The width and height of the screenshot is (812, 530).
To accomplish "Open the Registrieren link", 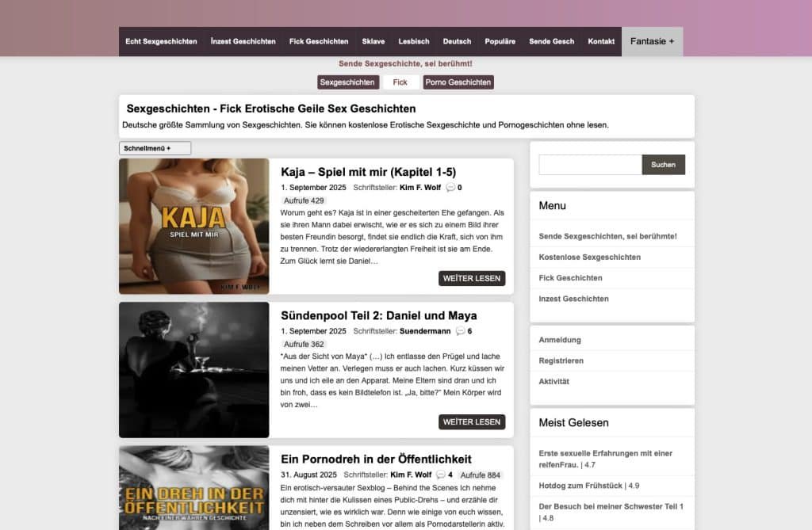I will (561, 360).
